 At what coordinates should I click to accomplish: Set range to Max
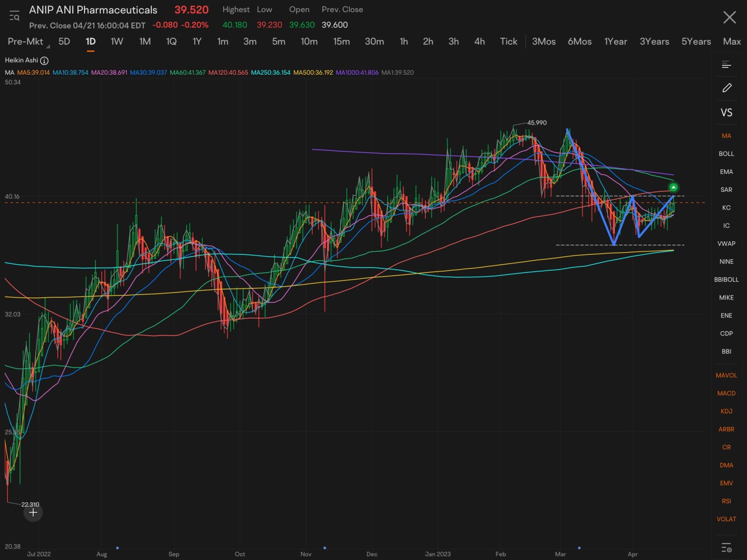click(x=732, y=42)
